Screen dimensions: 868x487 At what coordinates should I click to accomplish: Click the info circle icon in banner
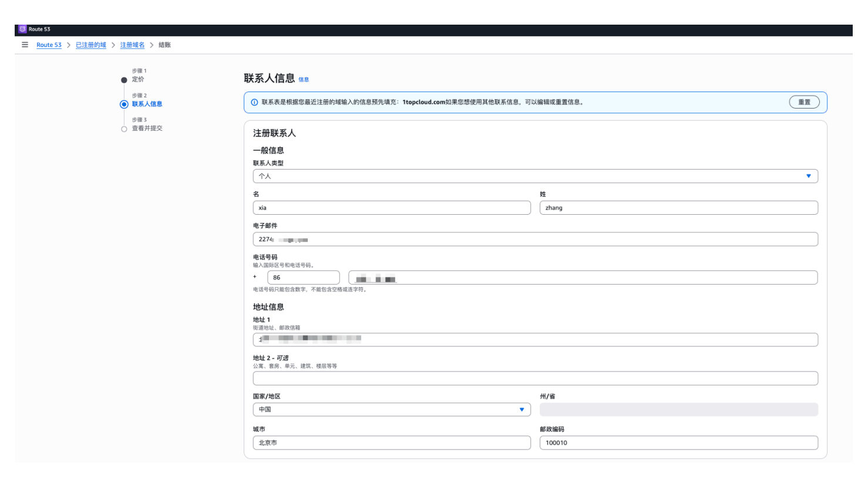[x=254, y=102]
